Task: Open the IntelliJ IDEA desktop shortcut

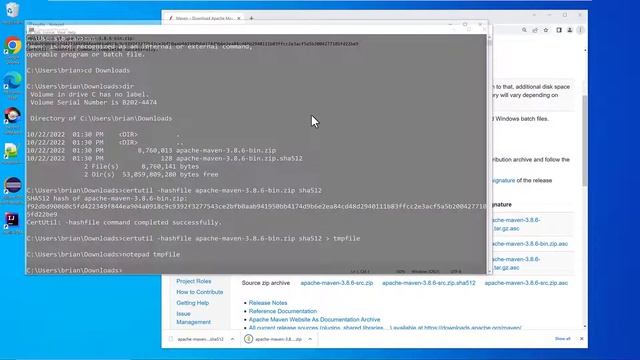Action: pos(12,220)
